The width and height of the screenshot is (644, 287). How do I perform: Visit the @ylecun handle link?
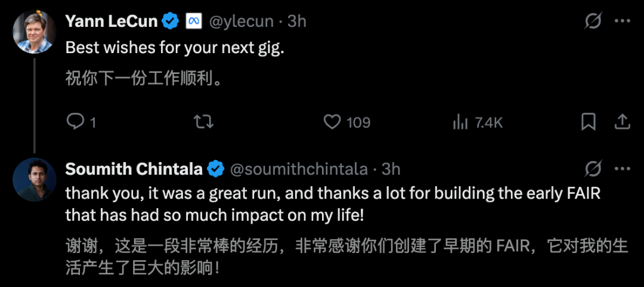point(241,21)
